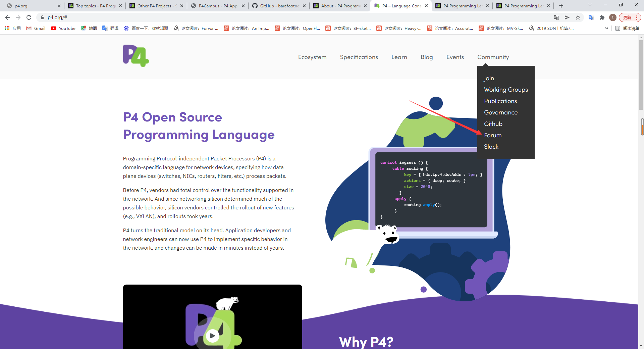Close the Top topics - P4 Prog tab
This screenshot has height=349, width=644.
pos(120,6)
